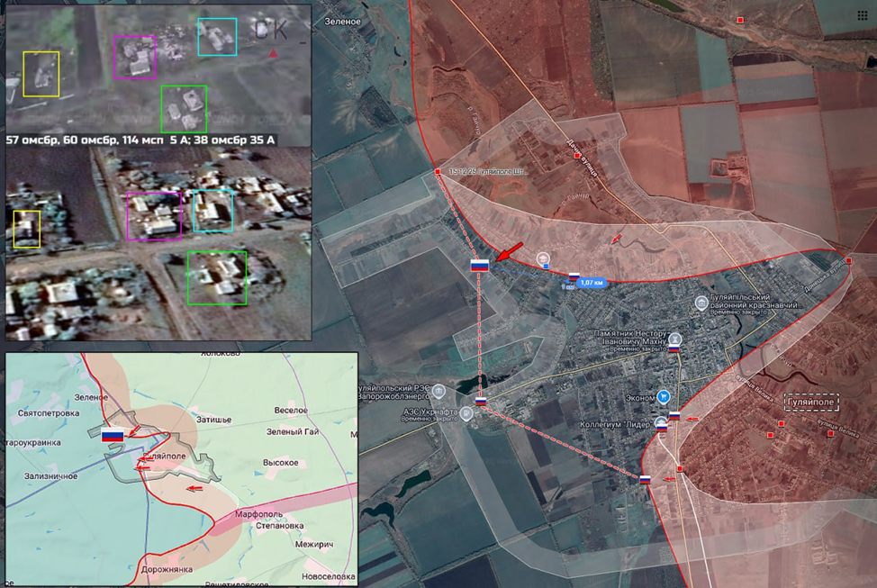Select the Коллегиум Лидер school icon
The width and height of the screenshot is (877, 588).
coord(661,421)
